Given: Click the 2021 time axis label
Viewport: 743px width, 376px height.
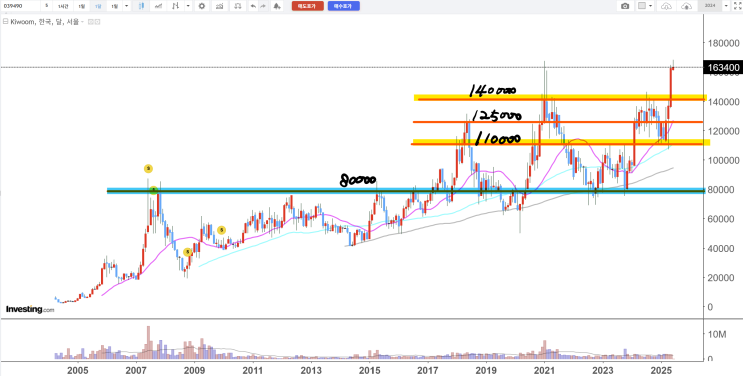Looking at the screenshot, I should [544, 369].
